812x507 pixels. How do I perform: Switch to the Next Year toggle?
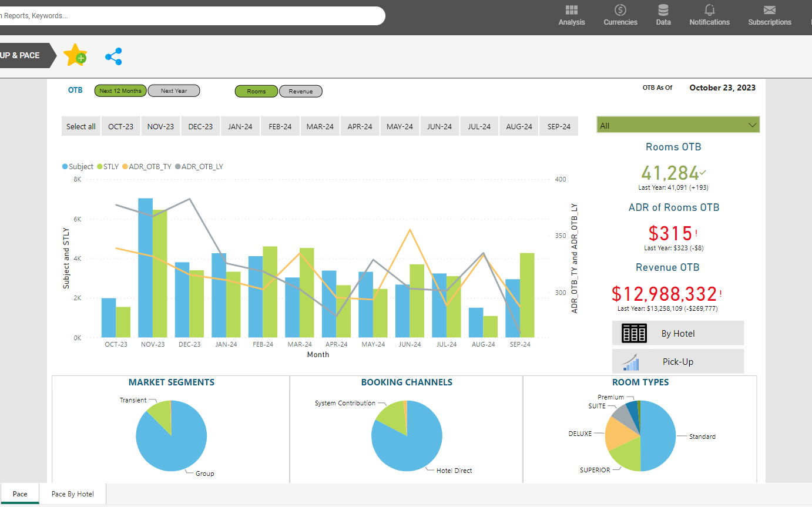click(174, 91)
